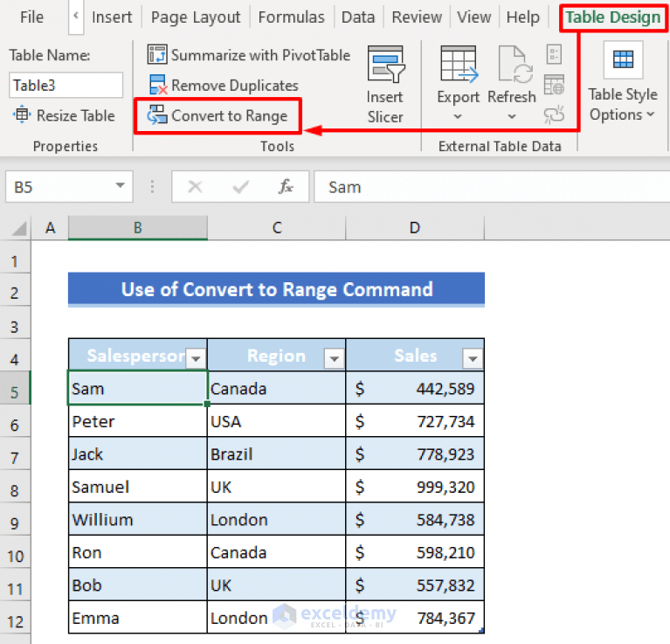
Task: Click the Insert Slicer label
Action: coord(385,107)
